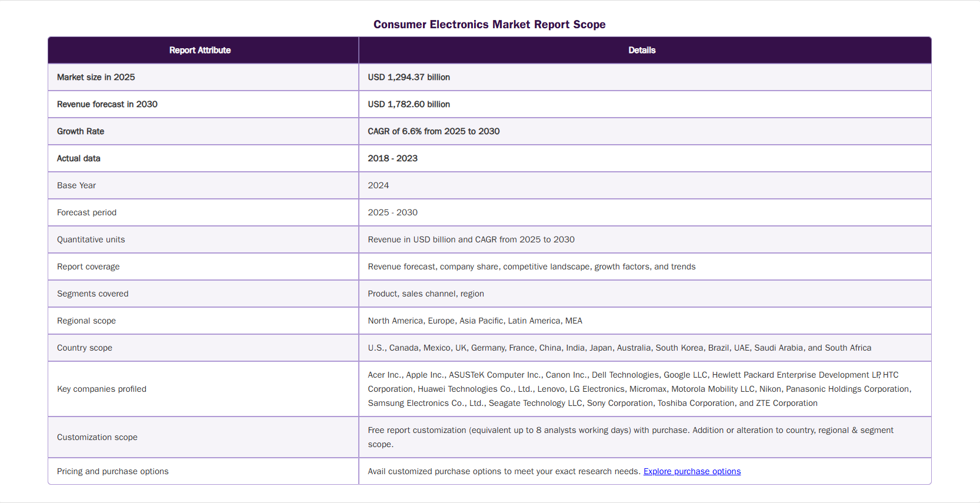
Task: Select the Forecast period row label
Action: point(86,212)
